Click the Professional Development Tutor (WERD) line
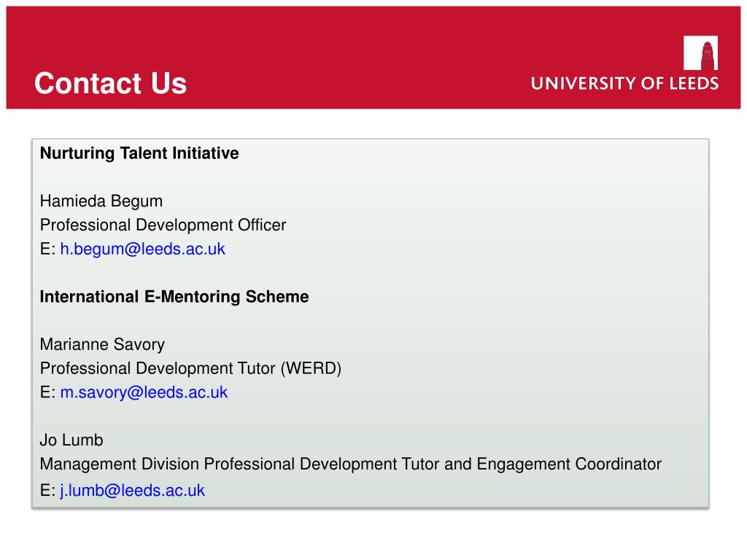Viewport: 747px width, 560px height. pos(190,368)
